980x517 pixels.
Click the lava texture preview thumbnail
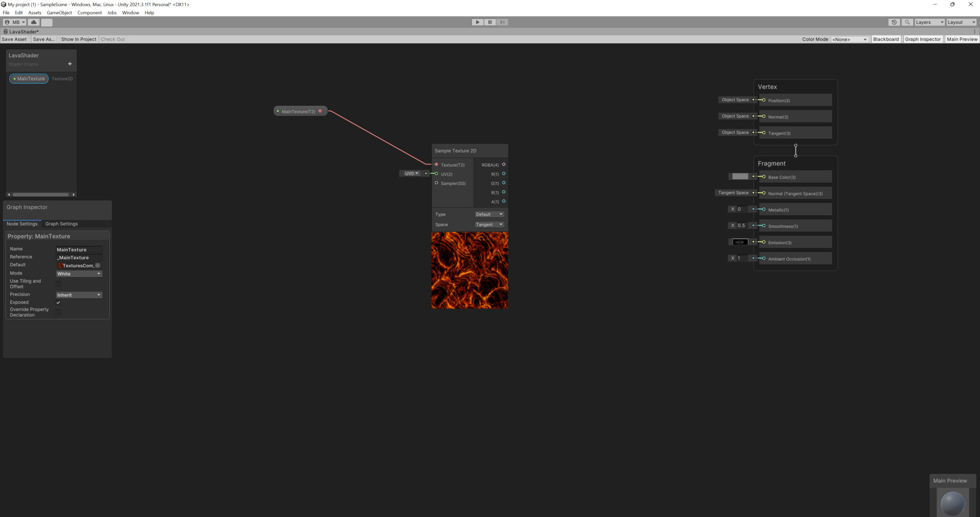click(x=470, y=270)
